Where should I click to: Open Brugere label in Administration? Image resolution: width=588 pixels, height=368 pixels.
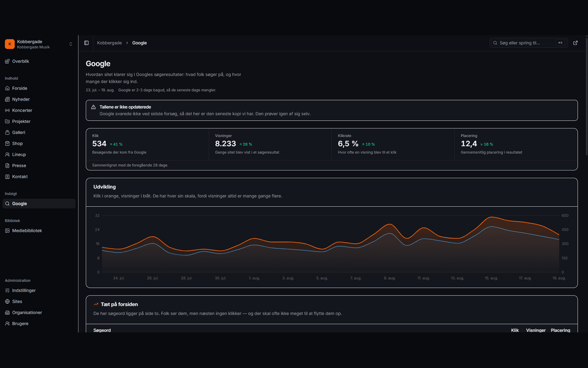tap(20, 323)
